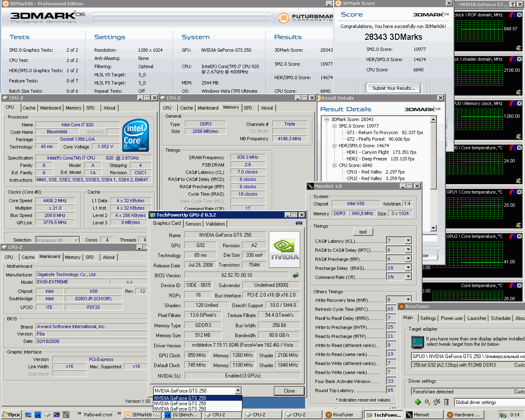Click Refresh Cycle Time (tRFC) value field
525x420 pixels.
pyautogui.click(x=390, y=309)
